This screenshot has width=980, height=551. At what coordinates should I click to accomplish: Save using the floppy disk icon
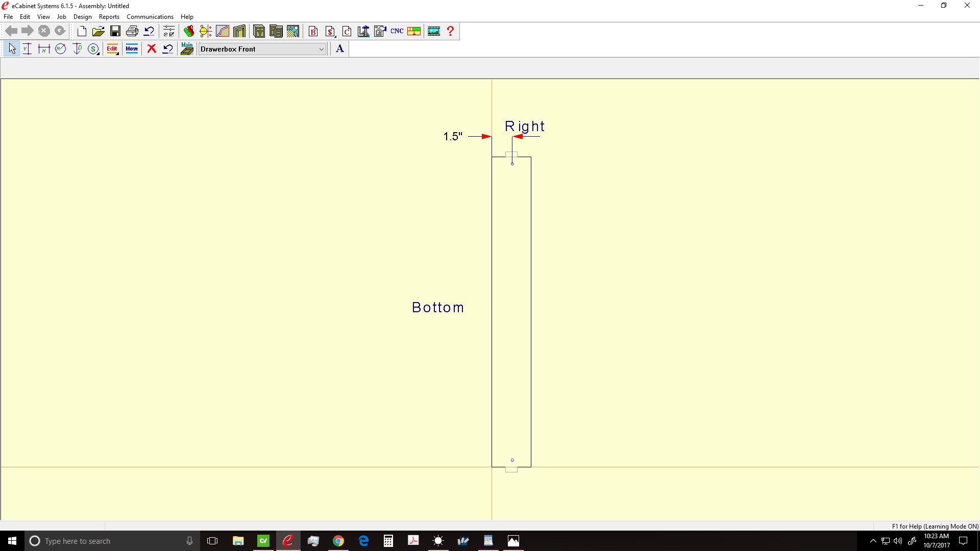[115, 32]
